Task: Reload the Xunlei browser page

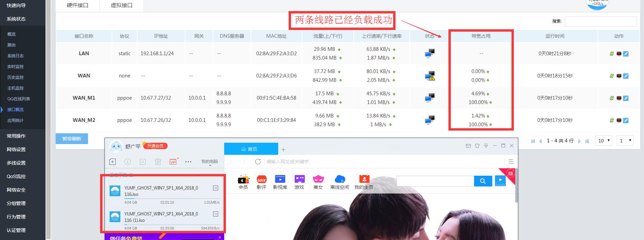Action: [x=258, y=162]
